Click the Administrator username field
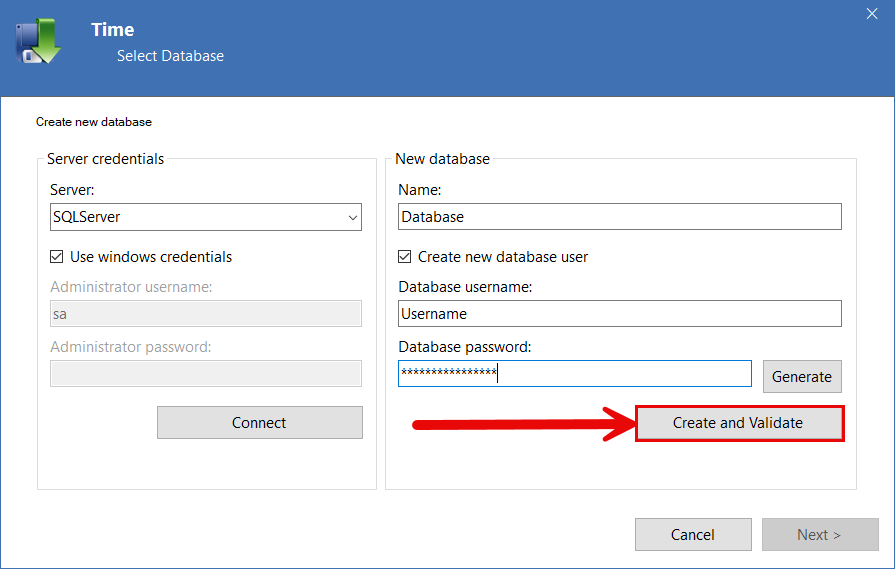Viewport: 895px width, 569px height. [205, 314]
